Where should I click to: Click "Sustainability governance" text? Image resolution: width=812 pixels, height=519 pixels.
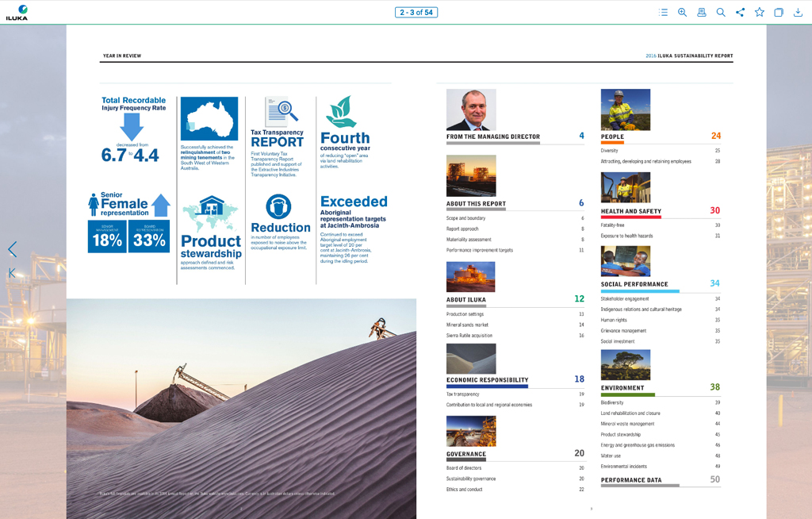(471, 479)
